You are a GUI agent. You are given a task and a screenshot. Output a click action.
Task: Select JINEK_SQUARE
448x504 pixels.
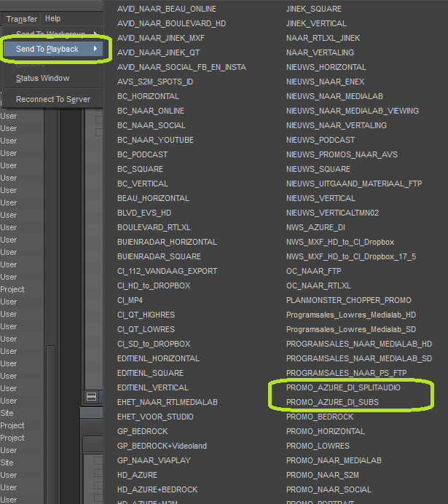[x=314, y=9]
